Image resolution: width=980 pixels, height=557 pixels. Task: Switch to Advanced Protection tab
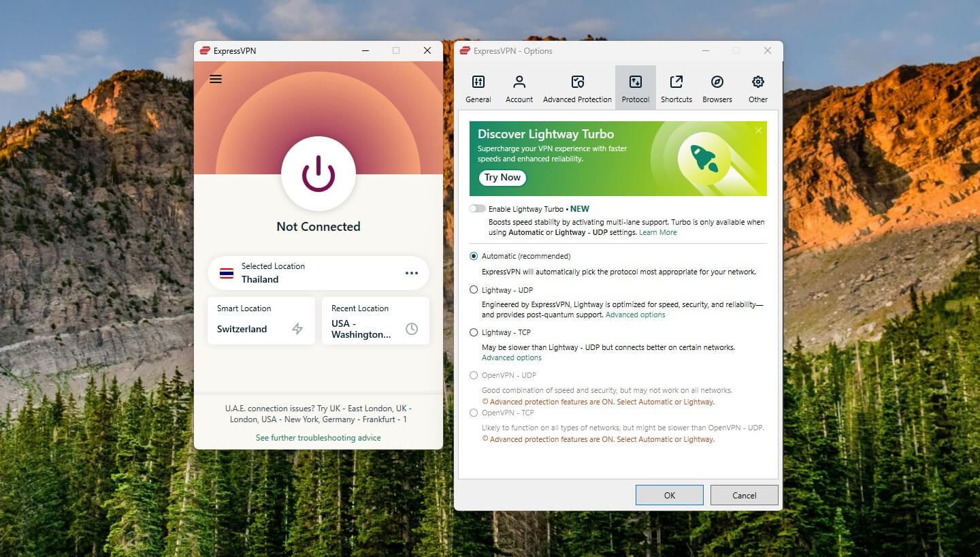pos(577,89)
